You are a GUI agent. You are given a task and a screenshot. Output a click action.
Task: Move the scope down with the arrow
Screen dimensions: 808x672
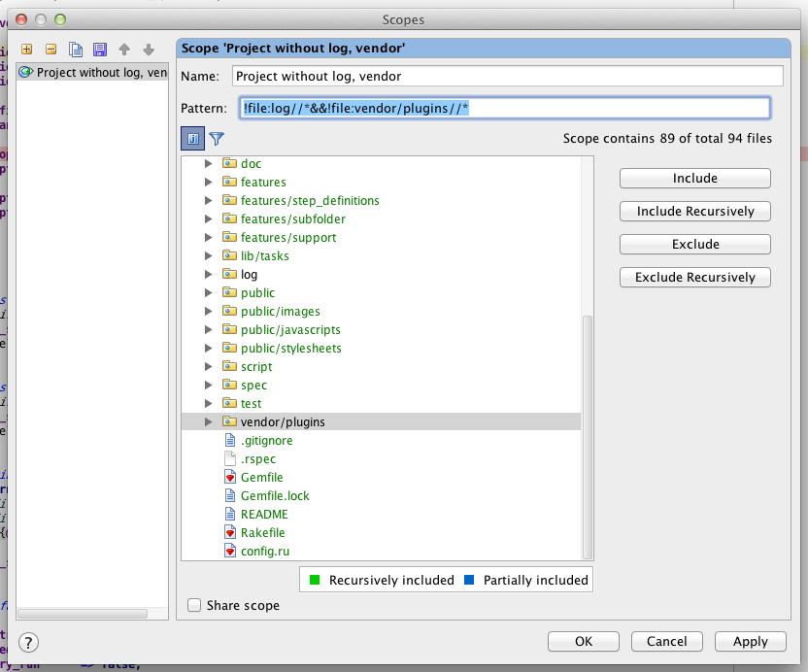(x=149, y=50)
